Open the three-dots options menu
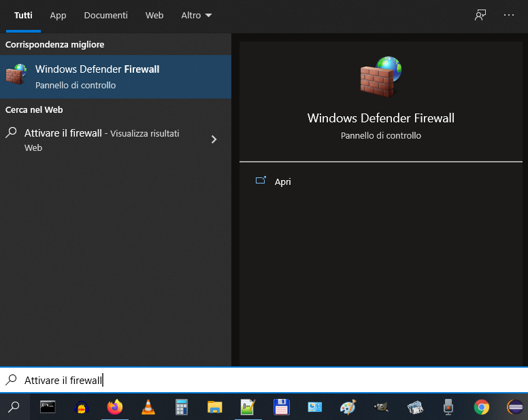The width and height of the screenshot is (528, 420). pos(508,15)
